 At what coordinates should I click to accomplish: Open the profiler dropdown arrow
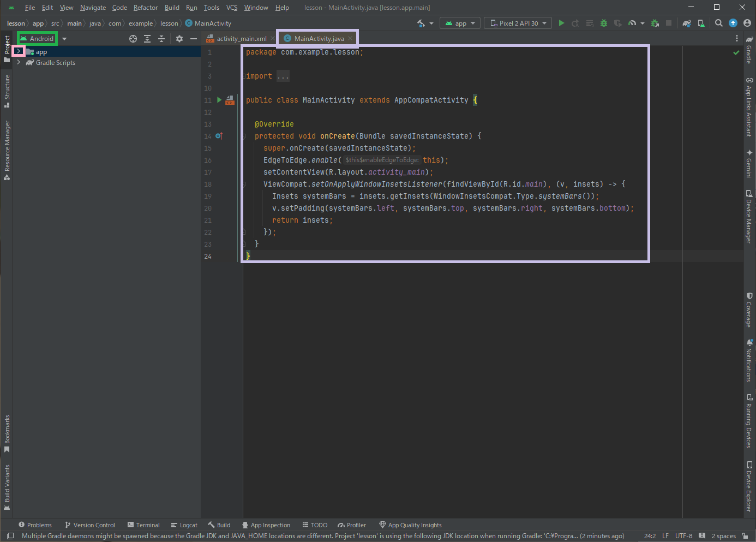(x=643, y=23)
